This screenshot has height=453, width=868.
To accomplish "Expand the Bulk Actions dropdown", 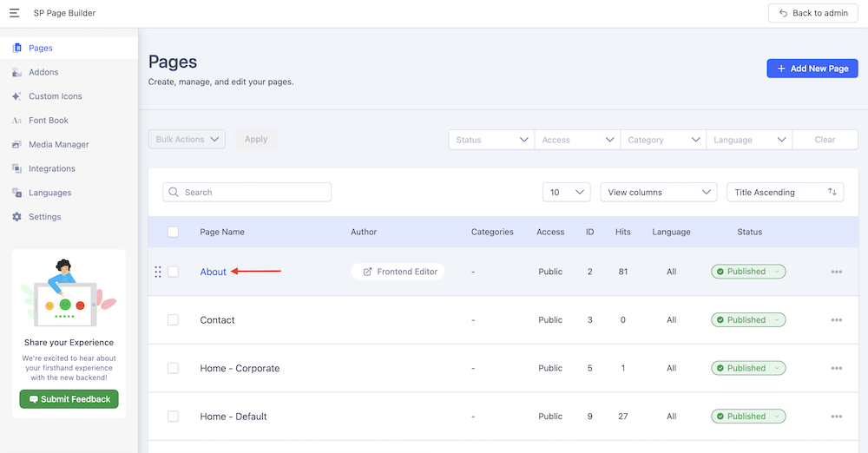I will point(187,140).
